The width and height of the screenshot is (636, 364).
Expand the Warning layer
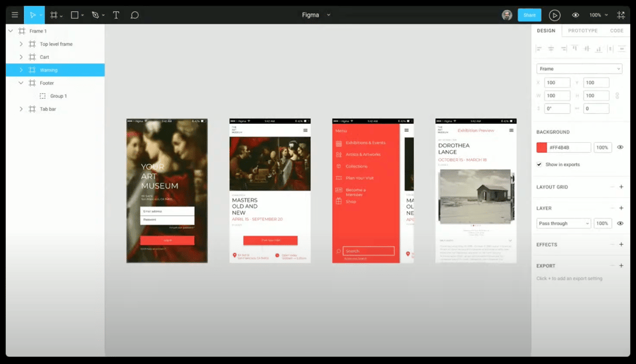coord(21,69)
